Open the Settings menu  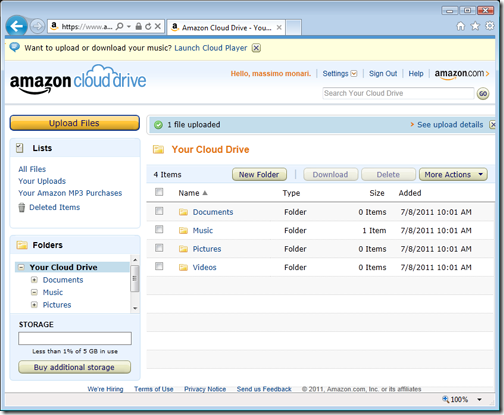coord(339,74)
